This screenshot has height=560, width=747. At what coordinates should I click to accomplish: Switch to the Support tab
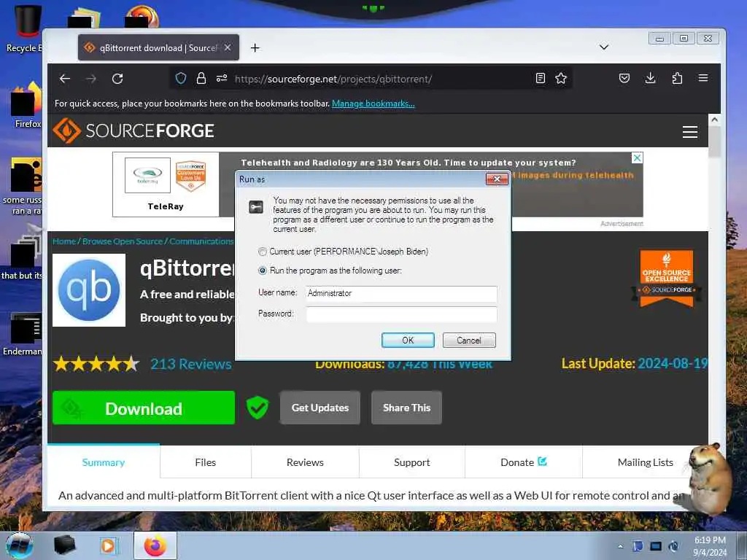click(x=411, y=462)
